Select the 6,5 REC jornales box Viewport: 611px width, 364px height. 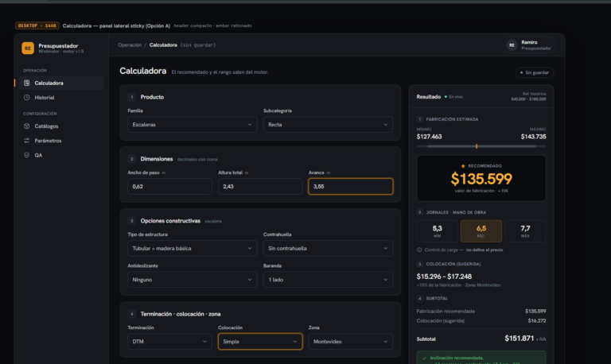pyautogui.click(x=481, y=230)
